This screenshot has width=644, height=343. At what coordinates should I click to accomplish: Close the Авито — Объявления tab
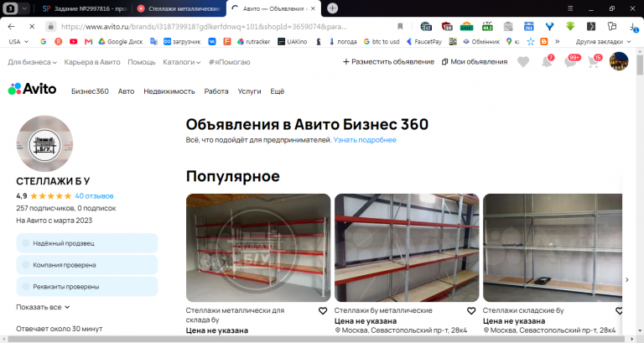(313, 8)
